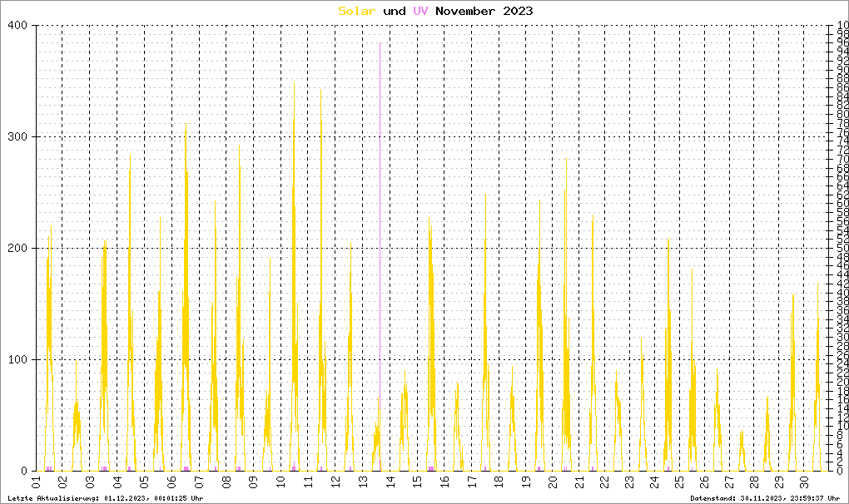Select the 400 label on the left axis

[x=17, y=26]
